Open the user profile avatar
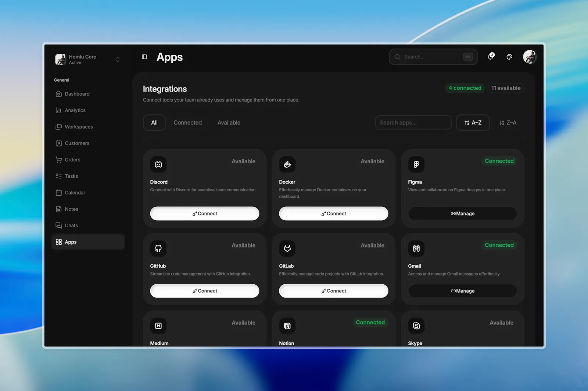588x391 pixels. [530, 57]
